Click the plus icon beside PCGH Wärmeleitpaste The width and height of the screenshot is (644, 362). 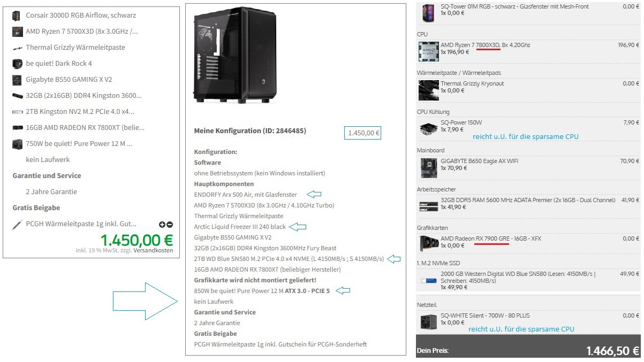click(x=162, y=225)
